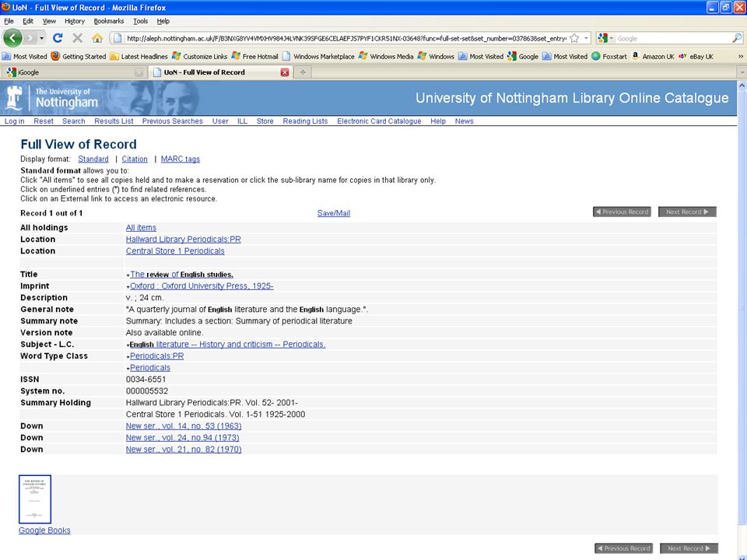Open the Latest Headlines feed bookmark
747x560 pixels.
pos(139,56)
